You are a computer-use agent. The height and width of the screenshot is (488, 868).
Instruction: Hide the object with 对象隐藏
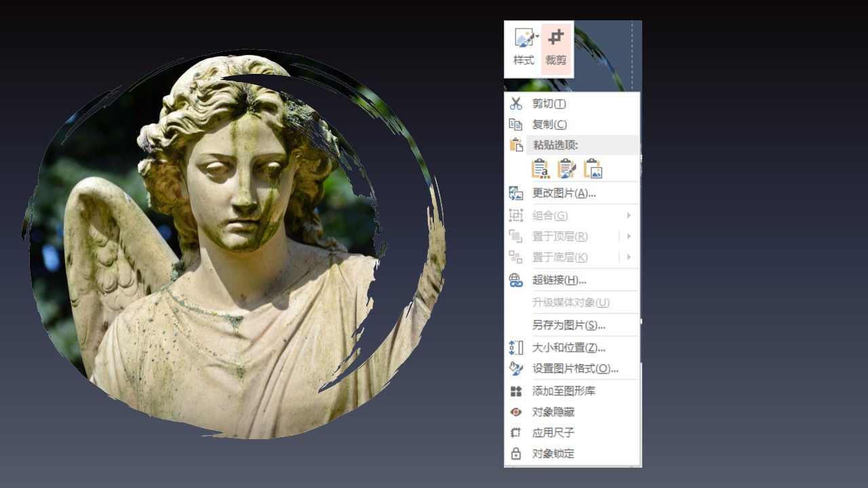pos(572,412)
